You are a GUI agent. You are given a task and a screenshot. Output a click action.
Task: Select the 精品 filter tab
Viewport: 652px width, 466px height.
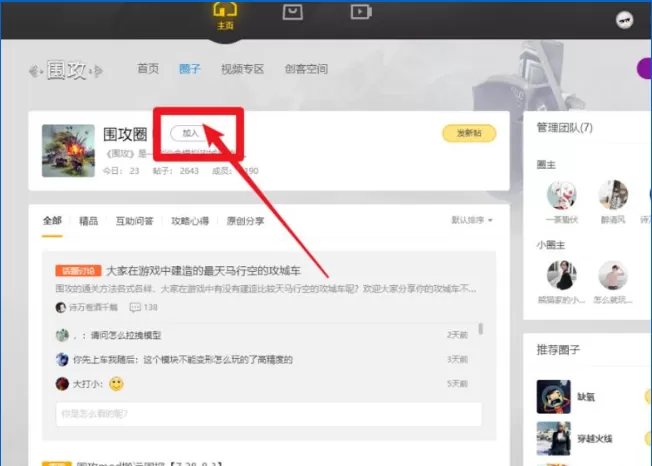tap(89, 221)
